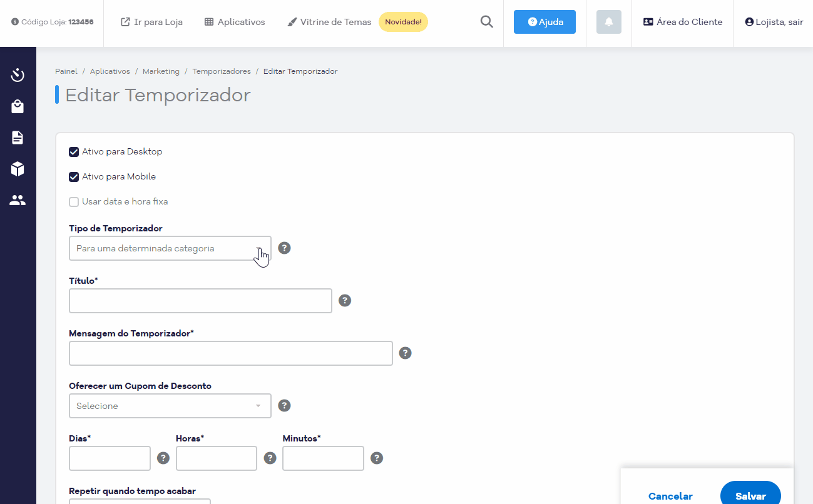Open the notifications bell icon

click(609, 22)
